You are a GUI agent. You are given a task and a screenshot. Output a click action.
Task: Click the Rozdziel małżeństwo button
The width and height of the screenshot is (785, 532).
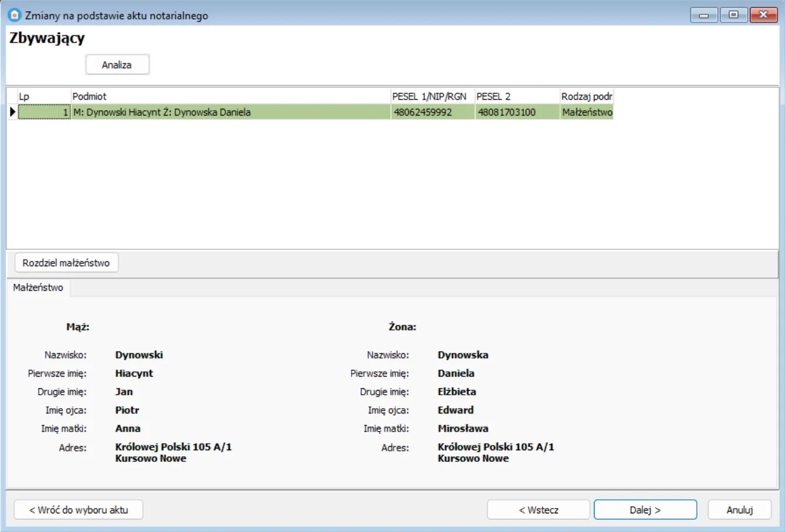66,263
